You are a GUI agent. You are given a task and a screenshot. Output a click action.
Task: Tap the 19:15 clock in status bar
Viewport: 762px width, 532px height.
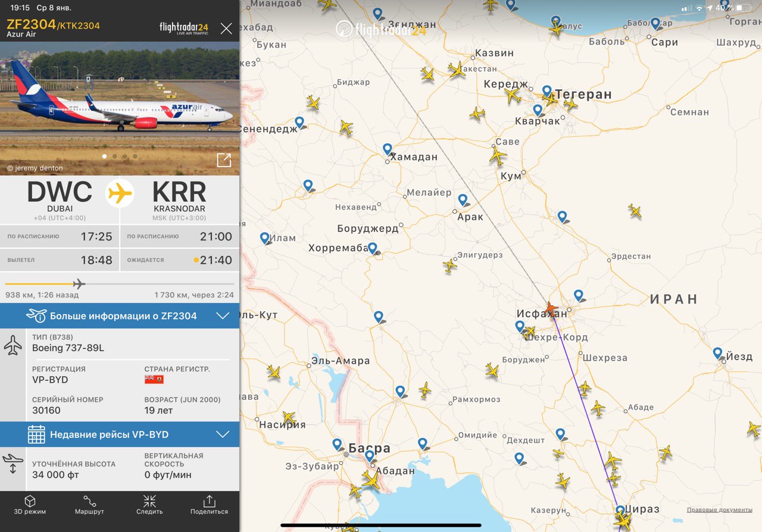(20, 8)
